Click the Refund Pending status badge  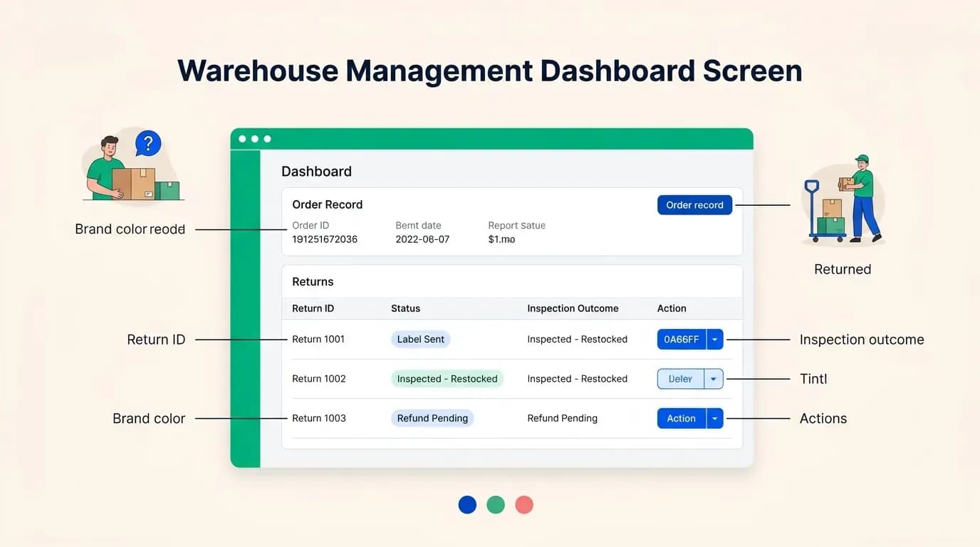tap(432, 419)
